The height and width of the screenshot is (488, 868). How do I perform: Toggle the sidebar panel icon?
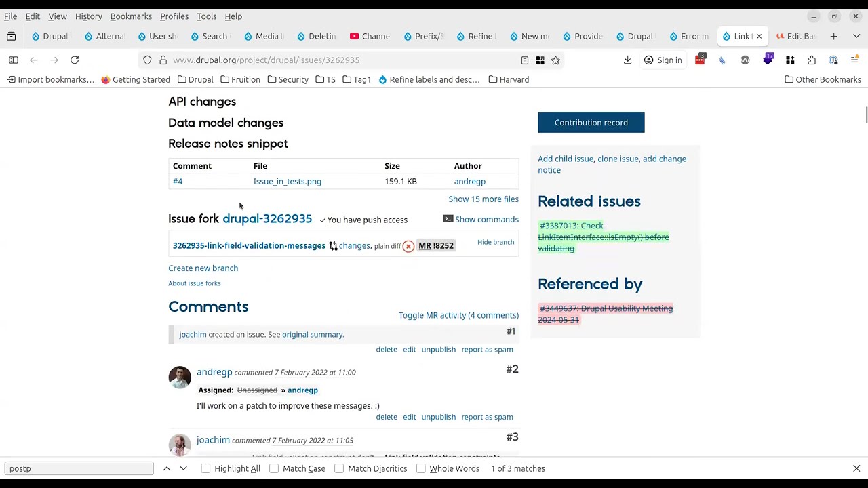coord(14,60)
